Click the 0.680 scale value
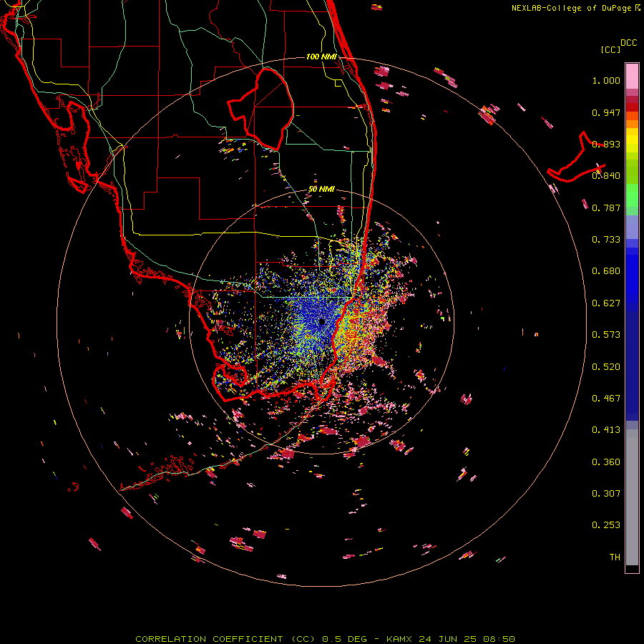644x644 pixels. 606,271
